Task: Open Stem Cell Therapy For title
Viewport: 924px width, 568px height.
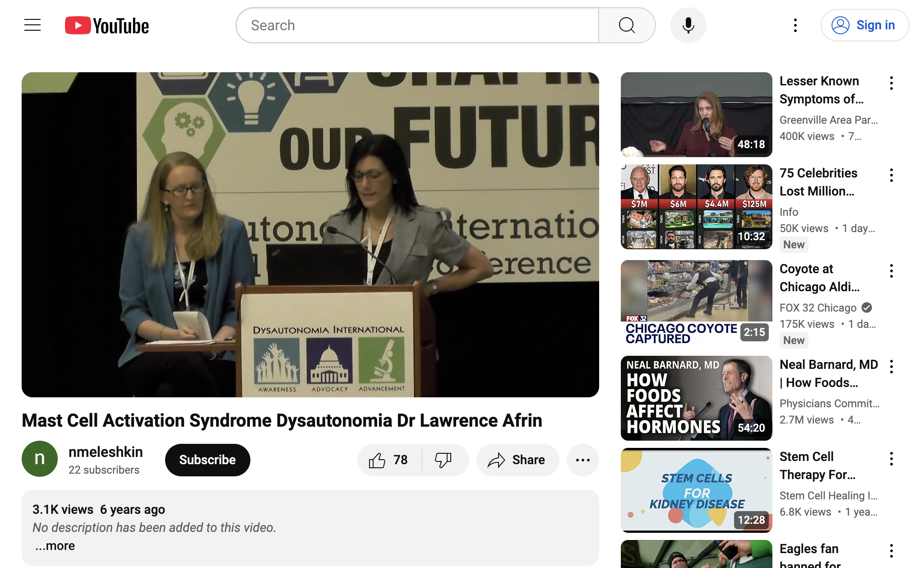Action: [818, 466]
